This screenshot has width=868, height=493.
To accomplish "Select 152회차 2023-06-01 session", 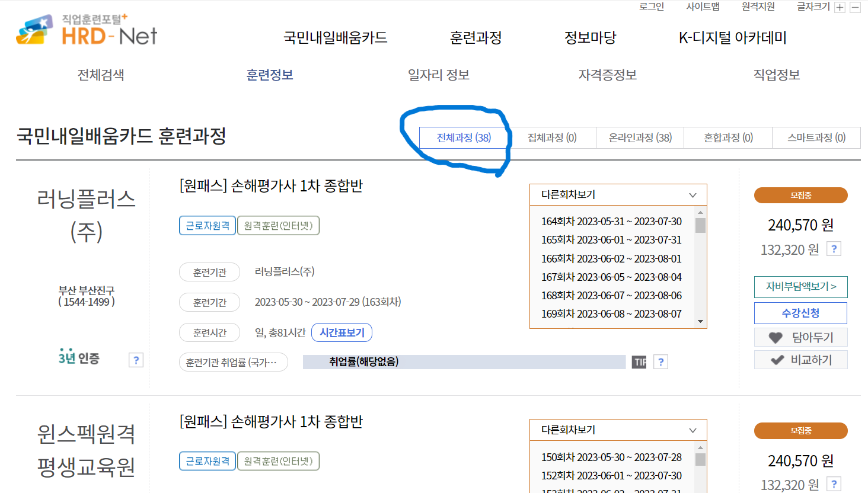I will coord(611,476).
